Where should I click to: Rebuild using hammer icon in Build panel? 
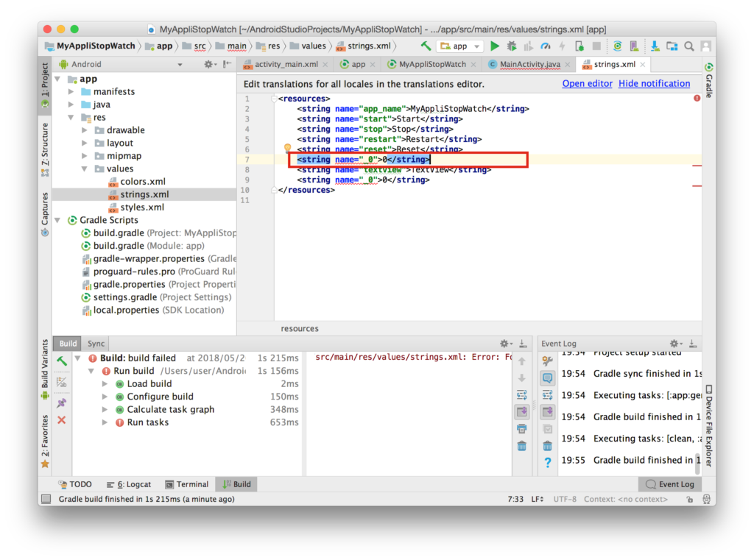pyautogui.click(x=62, y=361)
